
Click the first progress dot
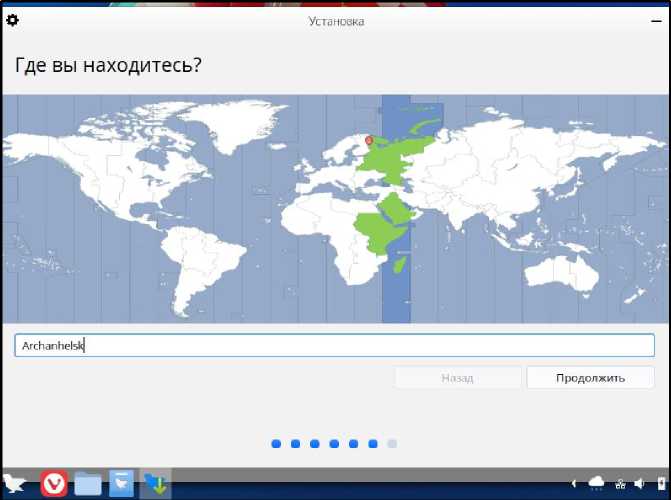point(276,443)
